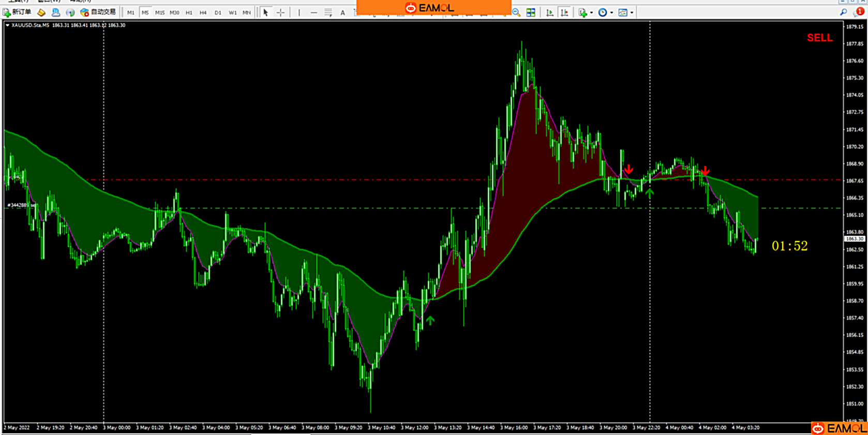Click time axis label 2 May 19:20

coord(50,428)
